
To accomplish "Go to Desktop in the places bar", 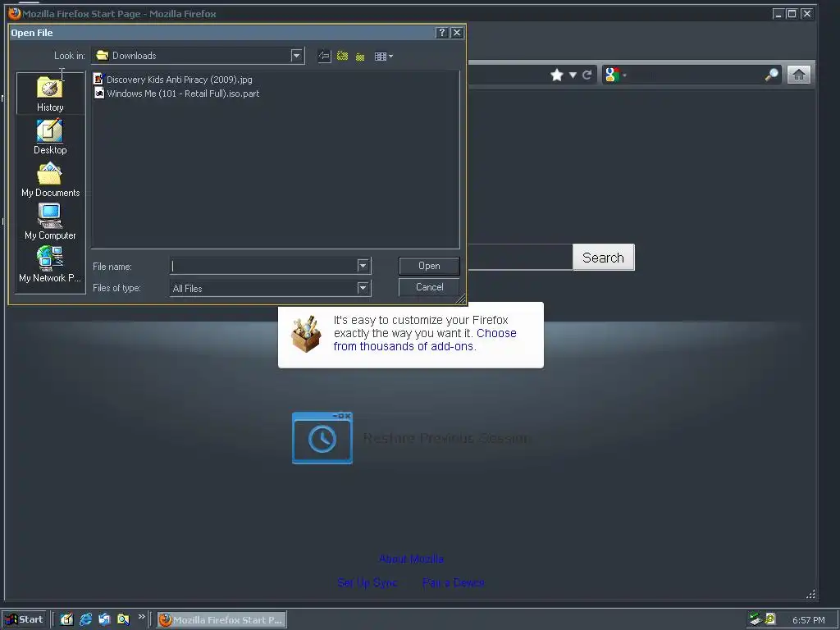I will pos(50,137).
